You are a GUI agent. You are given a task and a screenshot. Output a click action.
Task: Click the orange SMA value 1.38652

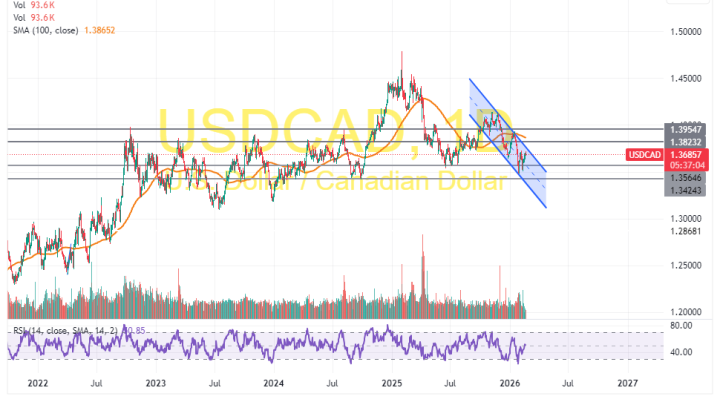[x=100, y=30]
